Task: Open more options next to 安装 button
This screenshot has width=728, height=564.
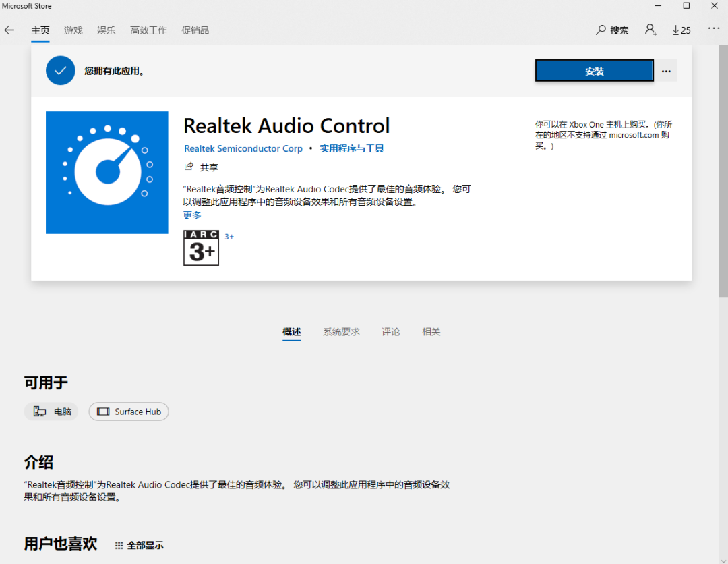Action: tap(666, 71)
